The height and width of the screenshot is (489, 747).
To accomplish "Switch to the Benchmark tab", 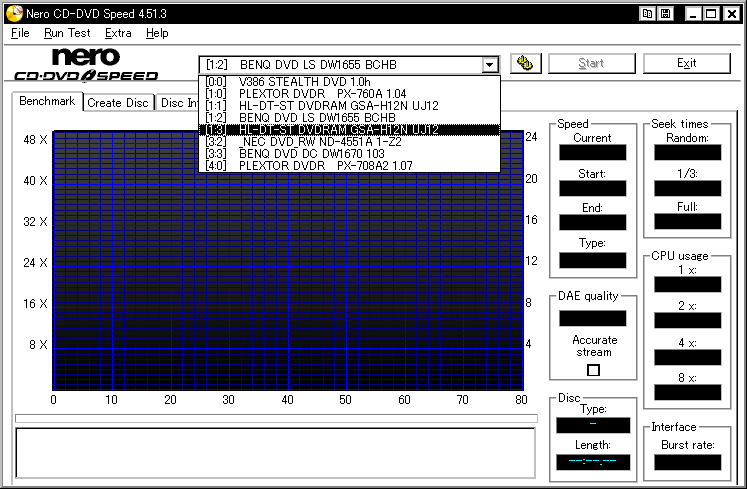I will [x=47, y=101].
